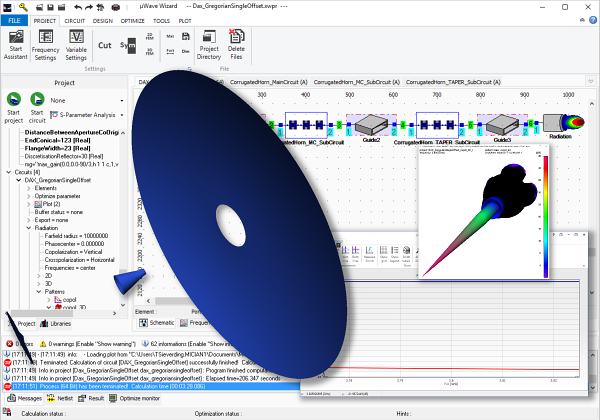Expand the Optimize parameter tree node
The width and height of the screenshot is (600, 420).
tap(28, 197)
